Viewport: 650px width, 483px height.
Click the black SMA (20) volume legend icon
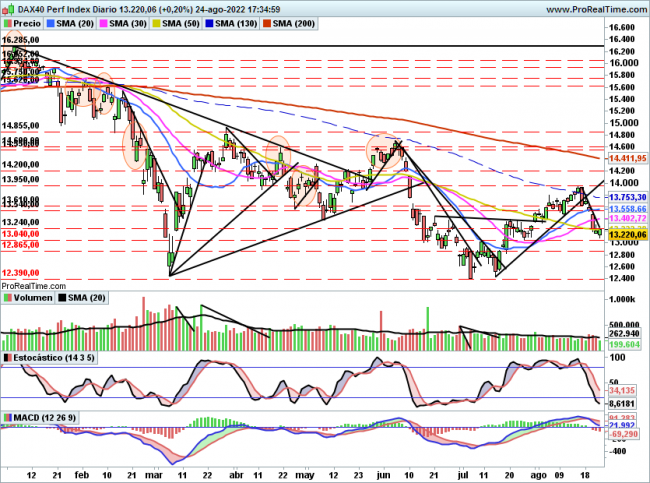[x=63, y=297]
